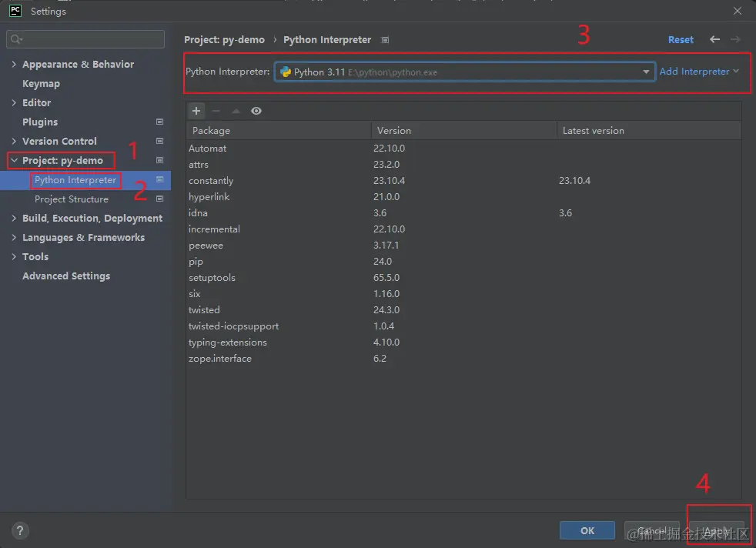Click the install package plus icon
Screen dimensions: 756x548
tap(196, 111)
